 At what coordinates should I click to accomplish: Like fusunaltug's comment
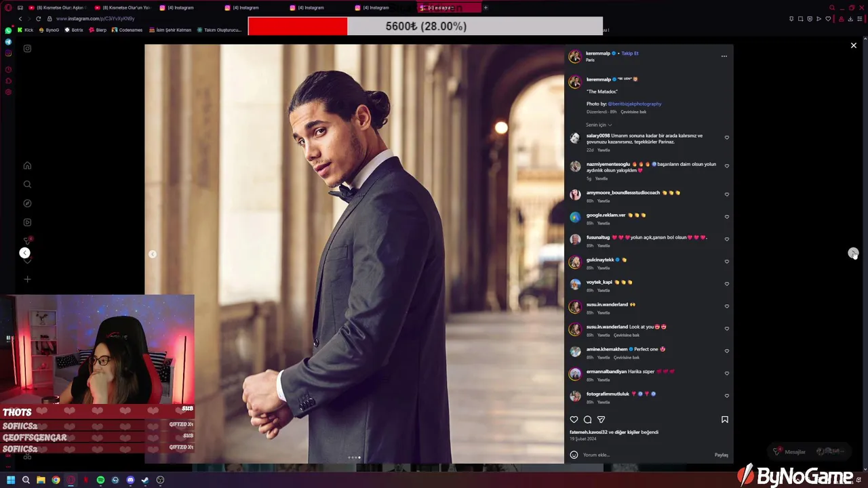(x=727, y=239)
